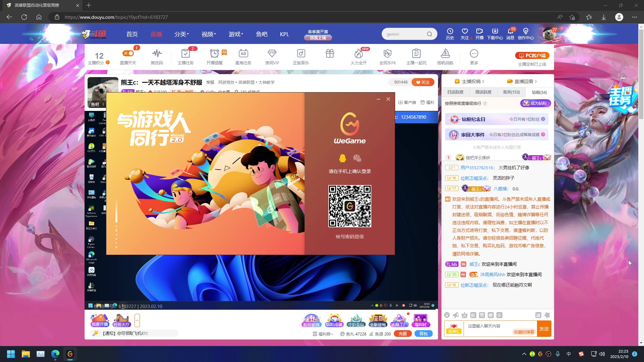This screenshot has height=362, width=644.
Task: Open the 火力全开 feature icon
Action: pyautogui.click(x=359, y=56)
